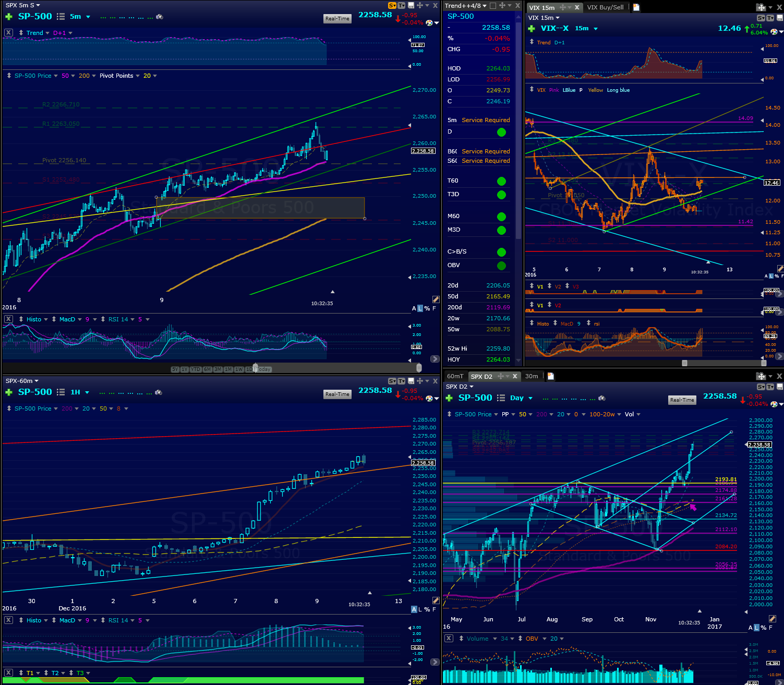
Task: Toggle A auto scale in SPX 5m chart
Action: click(x=414, y=308)
